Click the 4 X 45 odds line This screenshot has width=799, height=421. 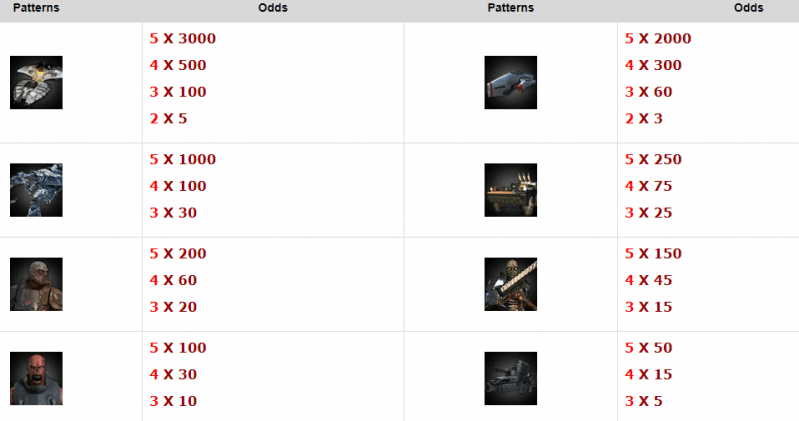click(x=649, y=280)
